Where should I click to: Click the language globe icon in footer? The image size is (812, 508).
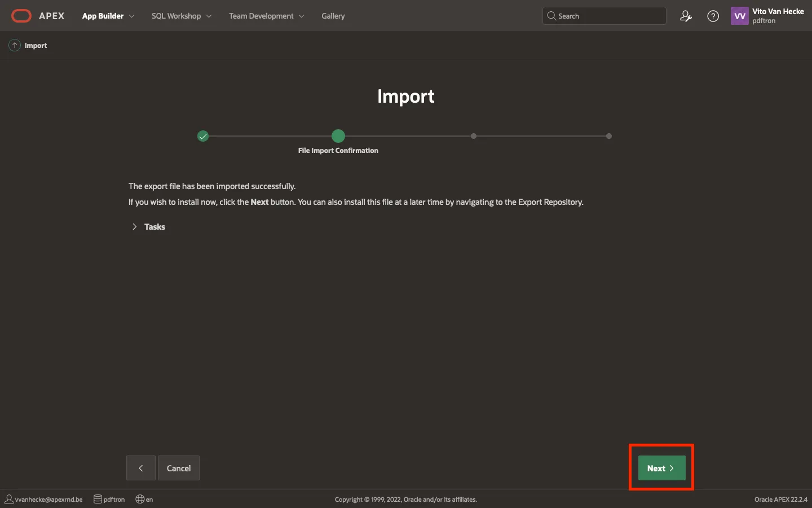[x=140, y=499]
